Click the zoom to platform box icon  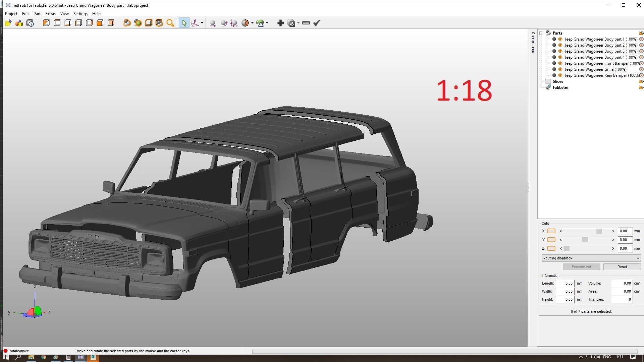(x=149, y=23)
